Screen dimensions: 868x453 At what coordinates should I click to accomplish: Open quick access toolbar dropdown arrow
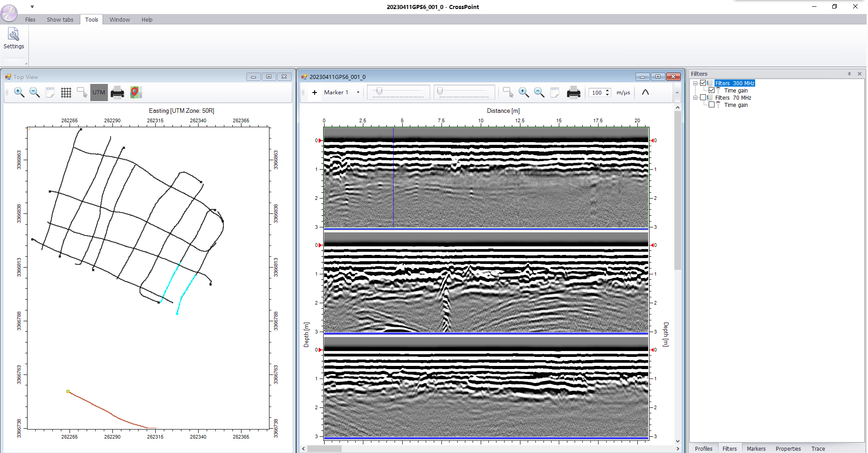pyautogui.click(x=32, y=7)
